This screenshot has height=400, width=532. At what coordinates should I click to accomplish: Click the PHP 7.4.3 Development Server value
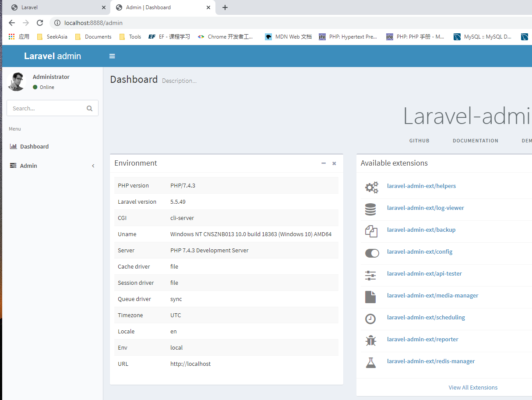pyautogui.click(x=209, y=250)
